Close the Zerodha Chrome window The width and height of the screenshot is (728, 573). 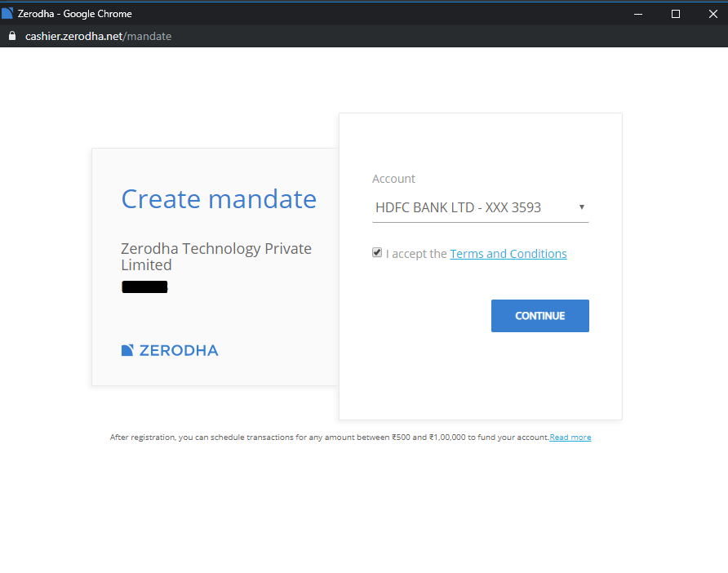(x=713, y=14)
